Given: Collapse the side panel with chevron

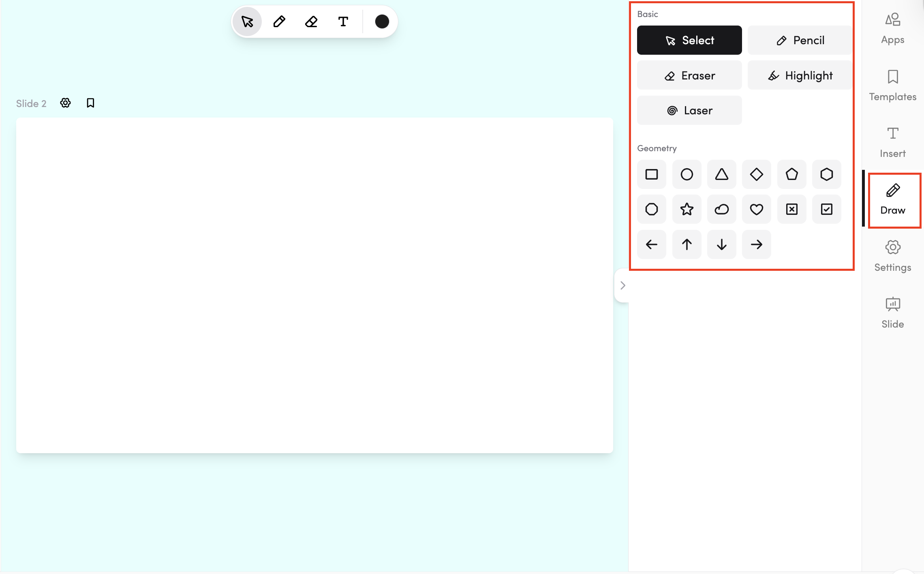Looking at the screenshot, I should (x=622, y=285).
